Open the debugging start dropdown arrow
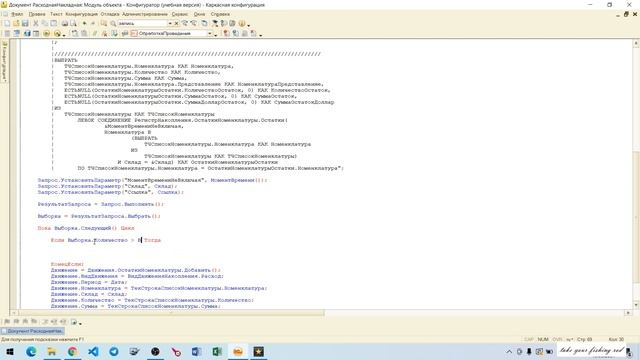The height and width of the screenshot is (360, 640). (x=64, y=35)
